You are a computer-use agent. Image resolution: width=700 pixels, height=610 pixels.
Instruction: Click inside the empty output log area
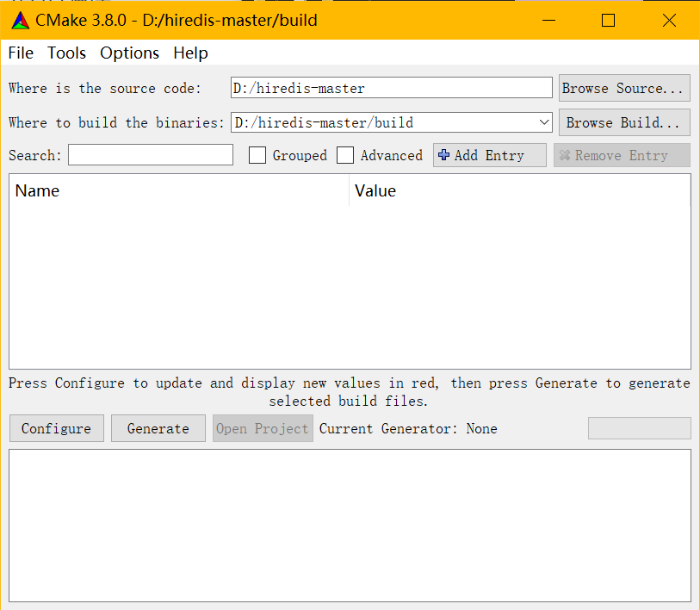350,525
